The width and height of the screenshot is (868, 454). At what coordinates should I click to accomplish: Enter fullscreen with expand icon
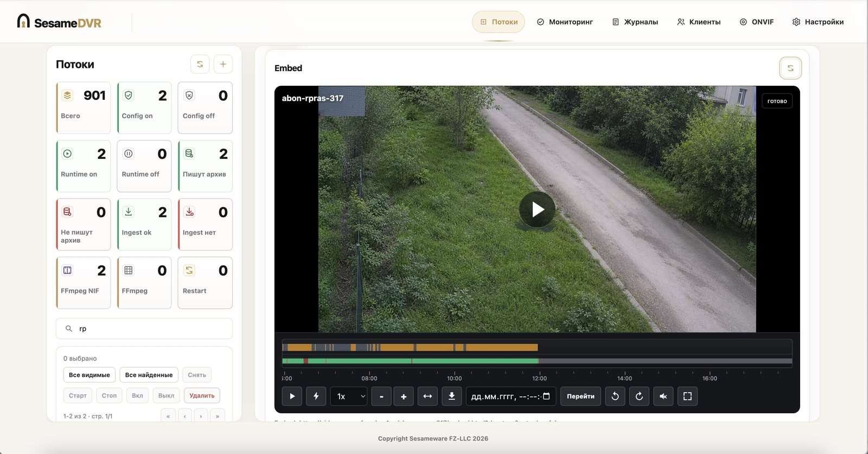point(687,397)
